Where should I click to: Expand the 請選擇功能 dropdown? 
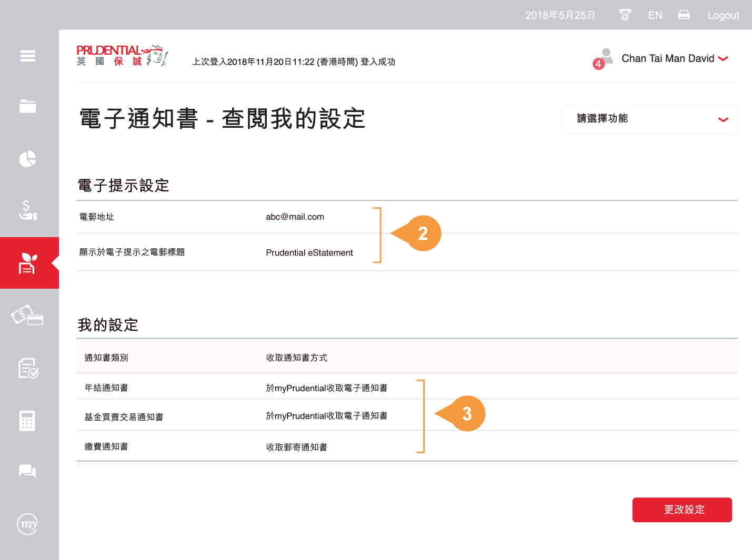[649, 119]
